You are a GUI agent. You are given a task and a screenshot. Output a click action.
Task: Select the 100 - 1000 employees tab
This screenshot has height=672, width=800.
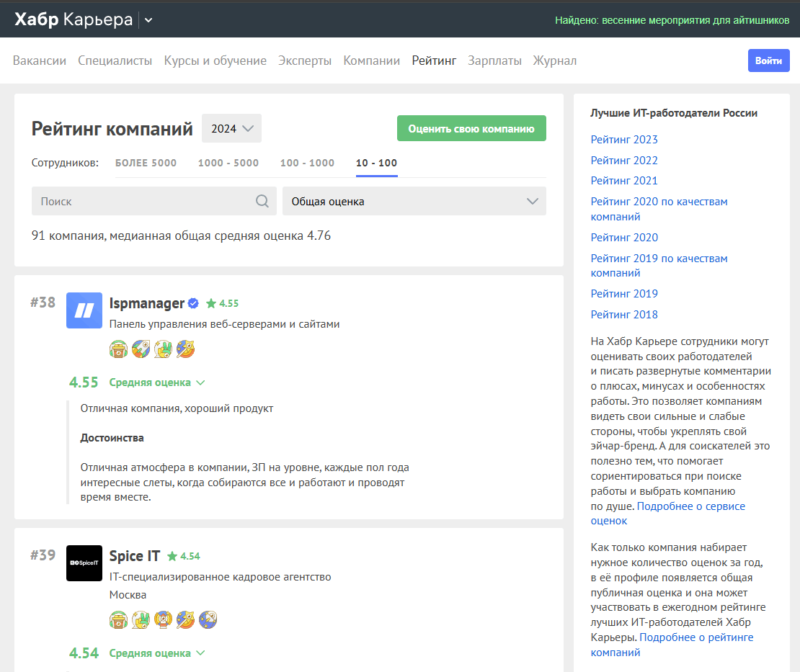[x=307, y=163]
